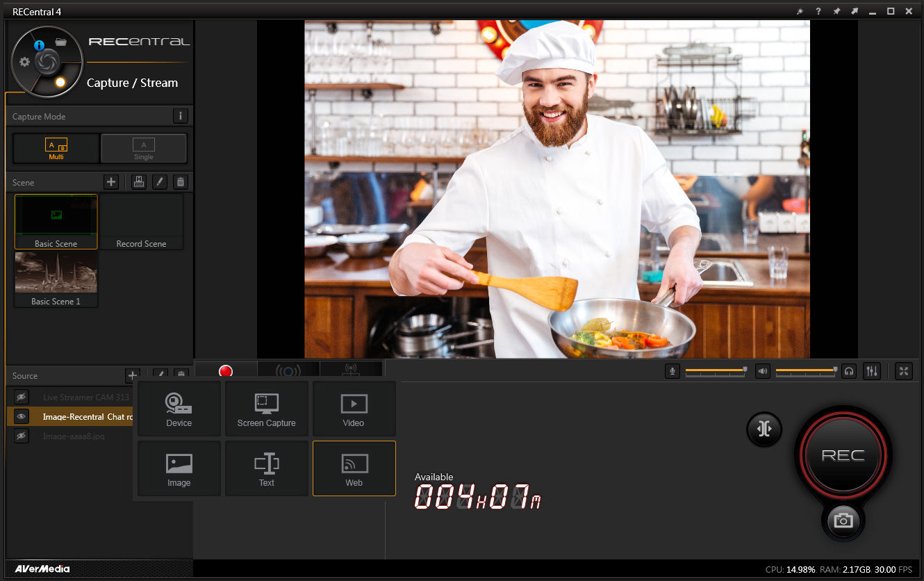Viewport: 924px width, 581px height.
Task: Open the settings gear in the dial
Action: coord(25,62)
